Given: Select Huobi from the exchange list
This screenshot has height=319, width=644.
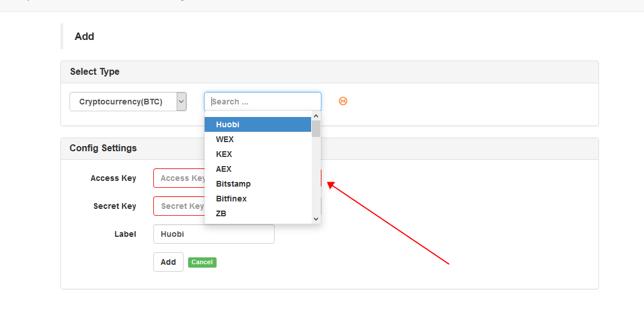Looking at the screenshot, I should point(258,124).
